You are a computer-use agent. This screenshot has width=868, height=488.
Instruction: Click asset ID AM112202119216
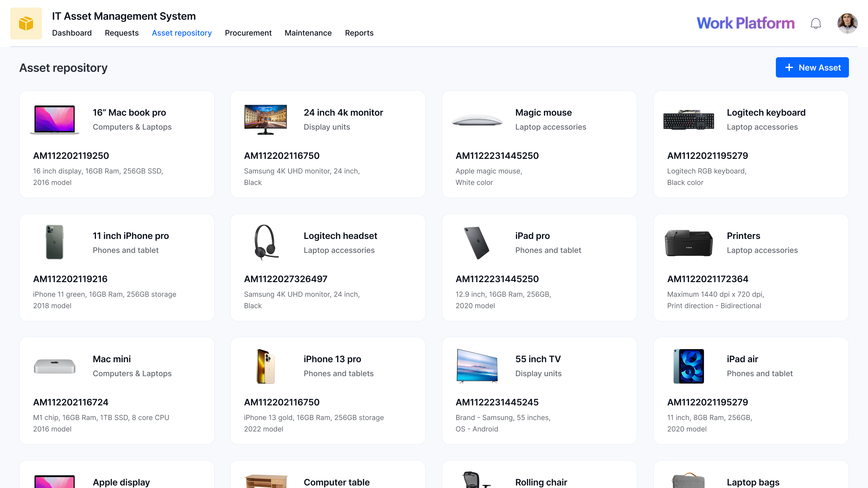(x=70, y=279)
